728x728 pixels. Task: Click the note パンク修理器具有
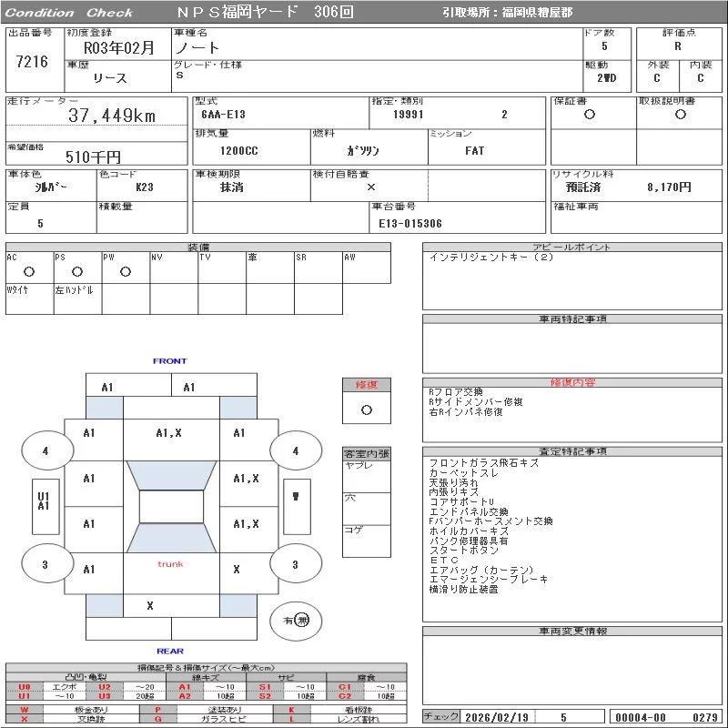click(x=469, y=541)
